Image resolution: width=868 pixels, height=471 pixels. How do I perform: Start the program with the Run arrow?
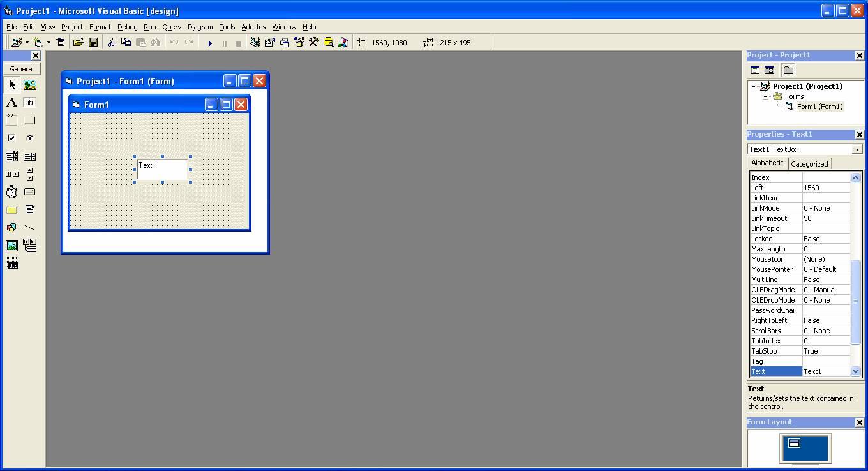[x=209, y=43]
